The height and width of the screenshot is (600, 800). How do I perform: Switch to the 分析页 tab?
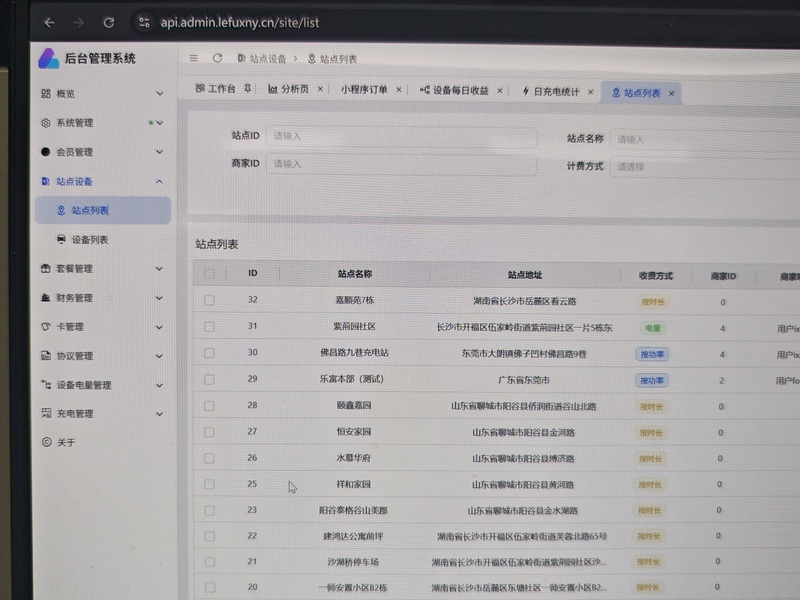(x=289, y=89)
